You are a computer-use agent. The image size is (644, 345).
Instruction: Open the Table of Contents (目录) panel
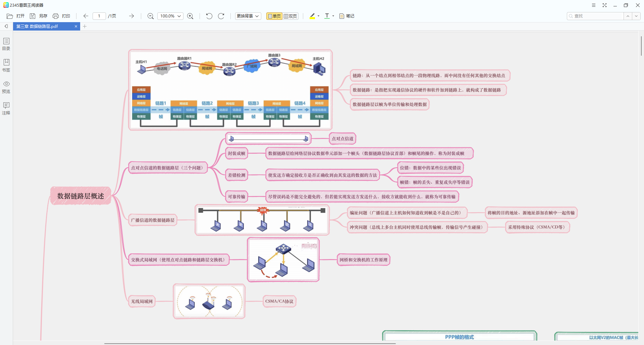6,44
